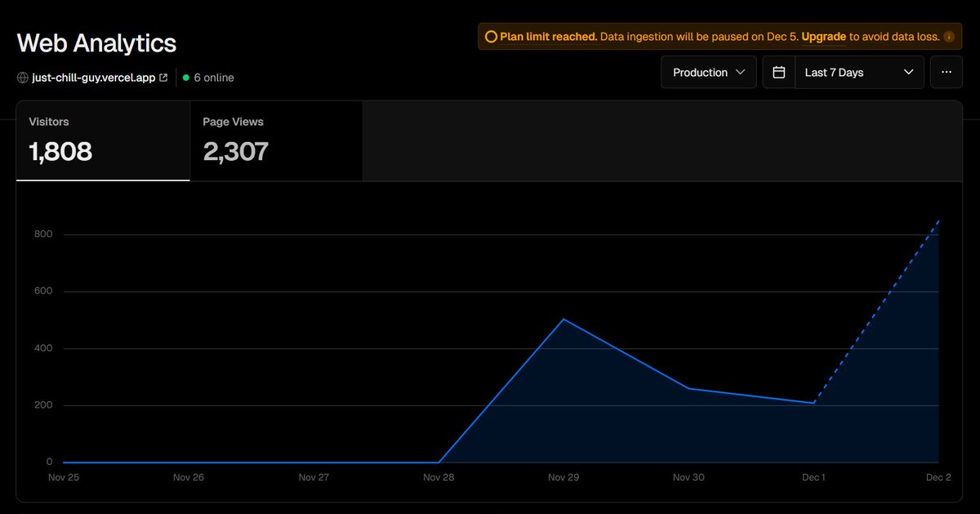Screen dimensions: 980x514
Task: Open the Production environment dropdown
Action: pyautogui.click(x=709, y=72)
